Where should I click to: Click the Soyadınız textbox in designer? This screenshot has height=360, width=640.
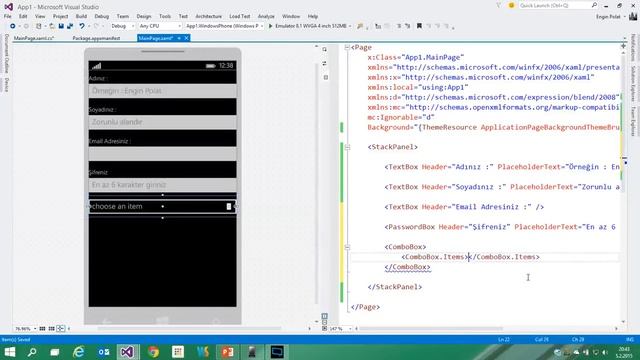pos(162,122)
